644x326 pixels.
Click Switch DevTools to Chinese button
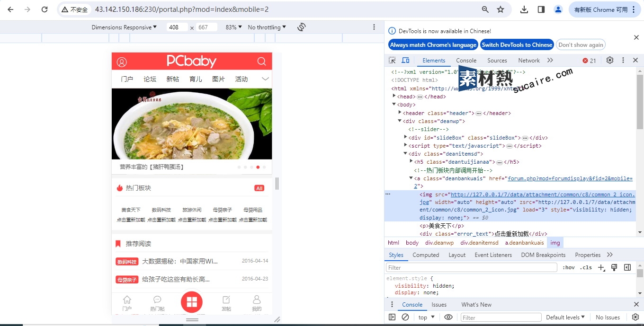tap(517, 45)
